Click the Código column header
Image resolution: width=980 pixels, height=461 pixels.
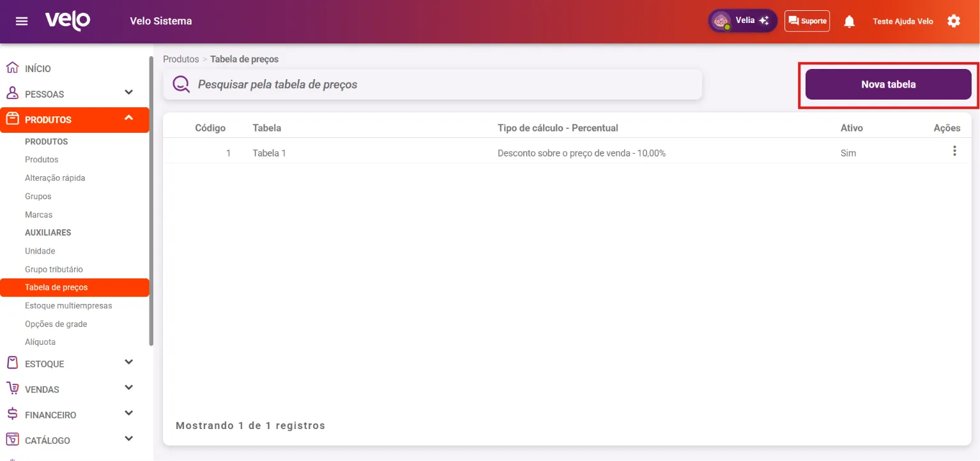(210, 128)
